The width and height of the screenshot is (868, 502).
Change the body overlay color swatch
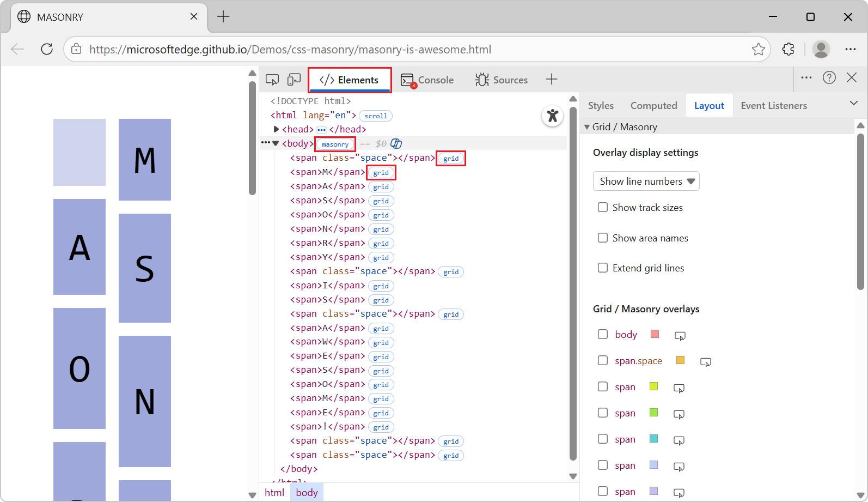tap(655, 334)
